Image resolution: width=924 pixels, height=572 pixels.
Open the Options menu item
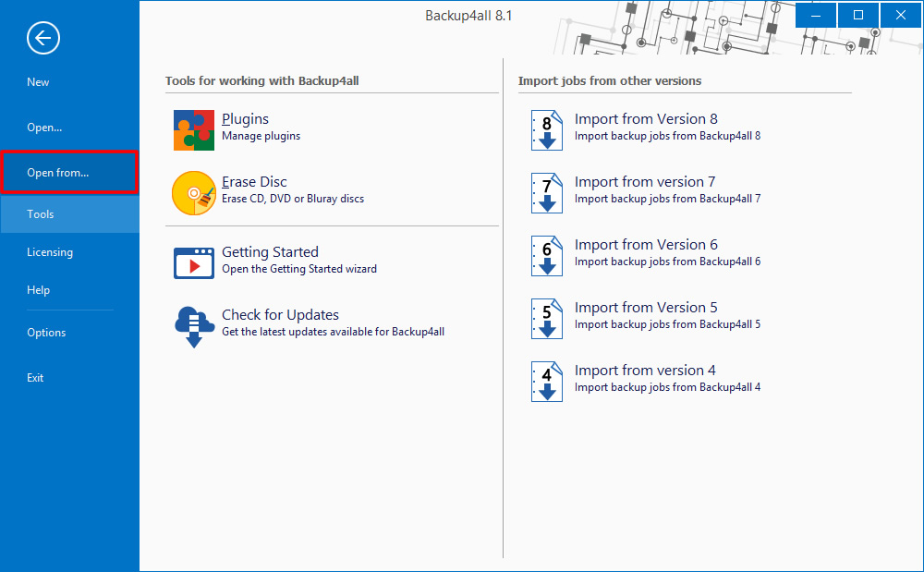(46, 332)
